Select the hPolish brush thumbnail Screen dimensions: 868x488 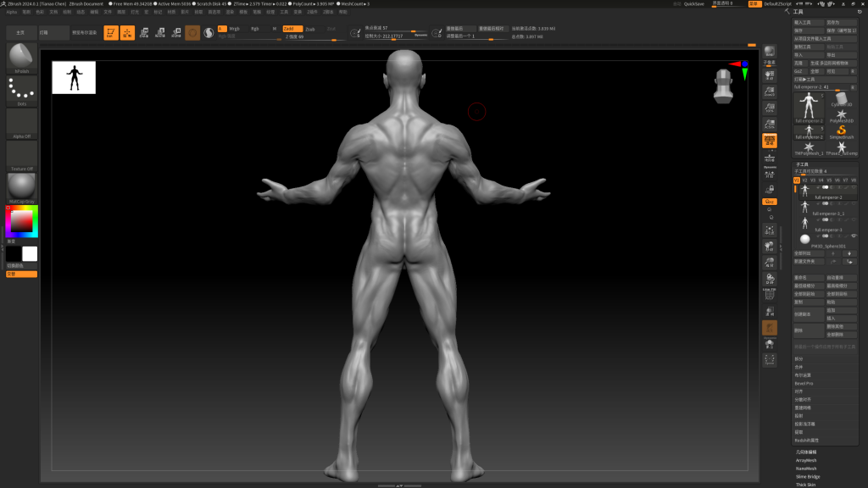[21, 58]
